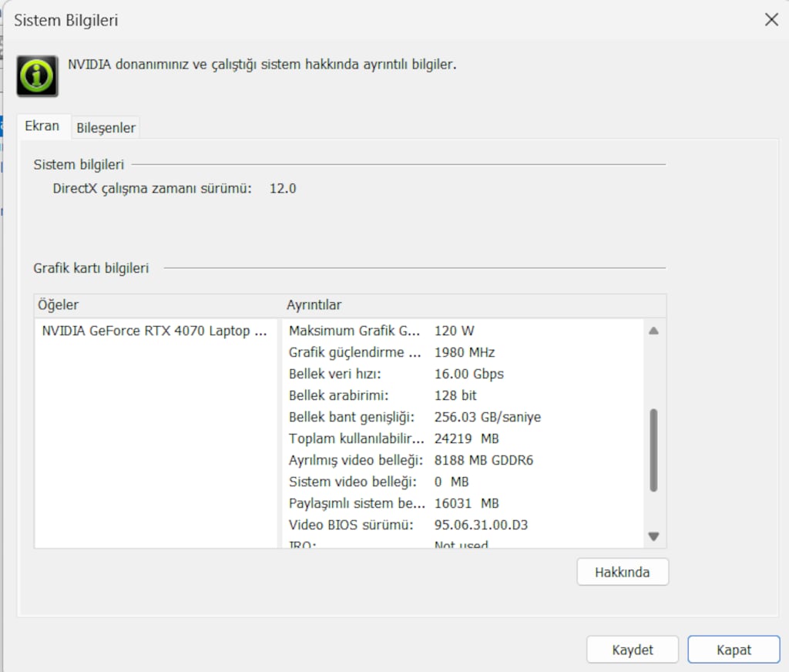The width and height of the screenshot is (789, 672).
Task: Click the Kapat button
Action: (734, 650)
